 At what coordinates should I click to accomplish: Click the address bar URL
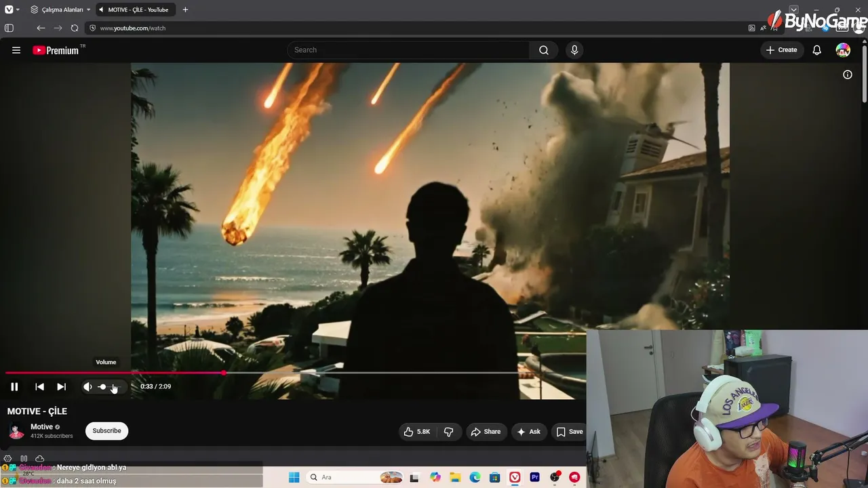pyautogui.click(x=133, y=28)
